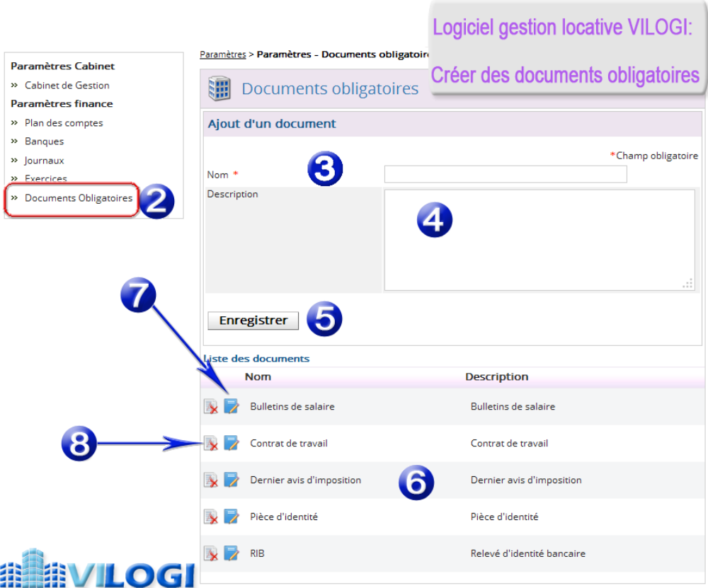Click the building icon beside Documents obligatoires
The width and height of the screenshot is (708, 588).
tap(219, 88)
